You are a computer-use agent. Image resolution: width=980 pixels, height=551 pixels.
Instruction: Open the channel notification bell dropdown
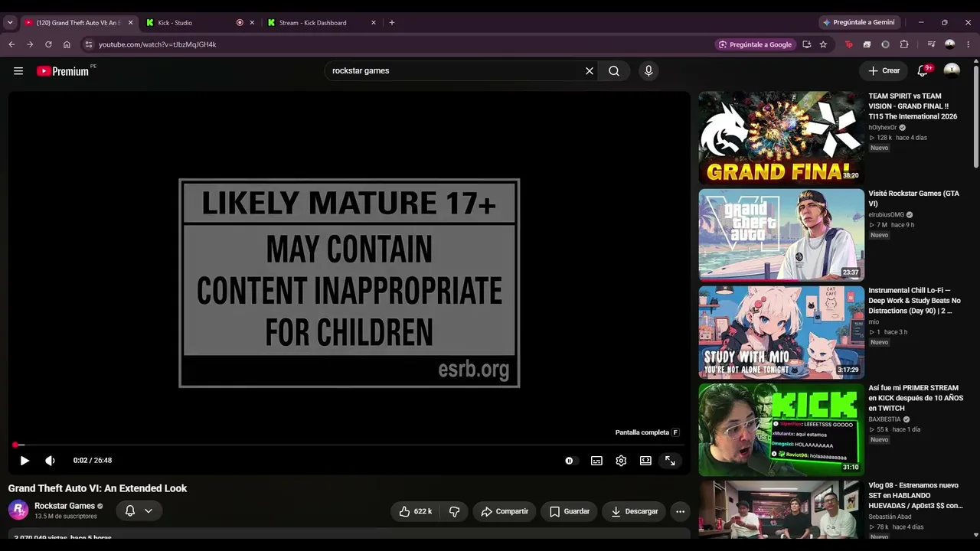[139, 510]
